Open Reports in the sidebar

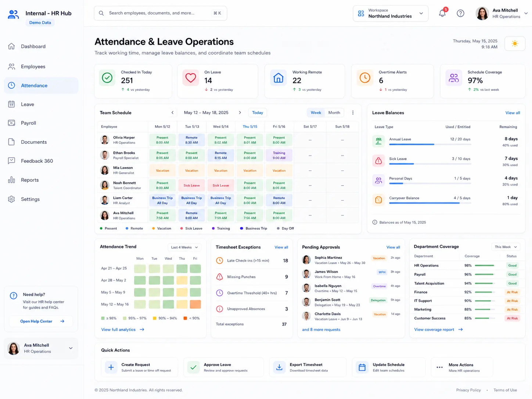click(41, 180)
